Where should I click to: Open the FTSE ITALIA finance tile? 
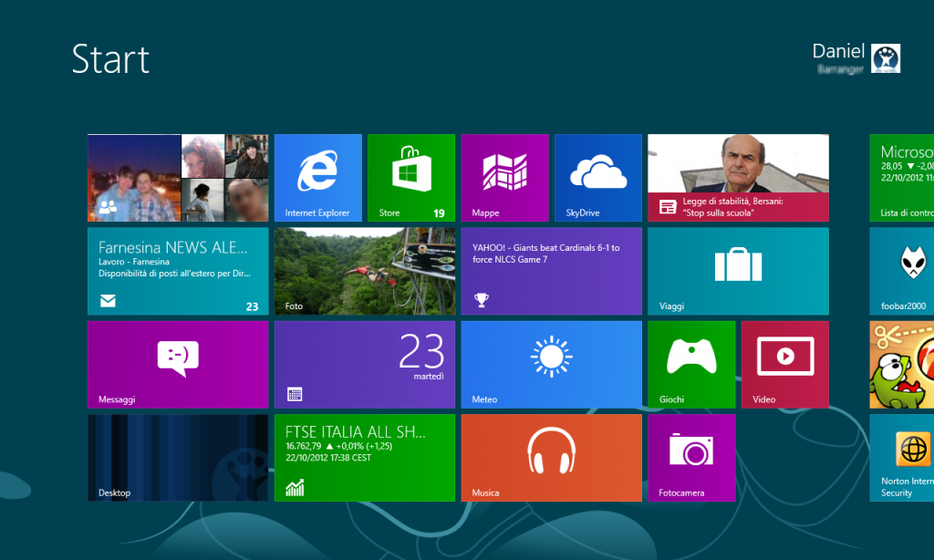365,458
